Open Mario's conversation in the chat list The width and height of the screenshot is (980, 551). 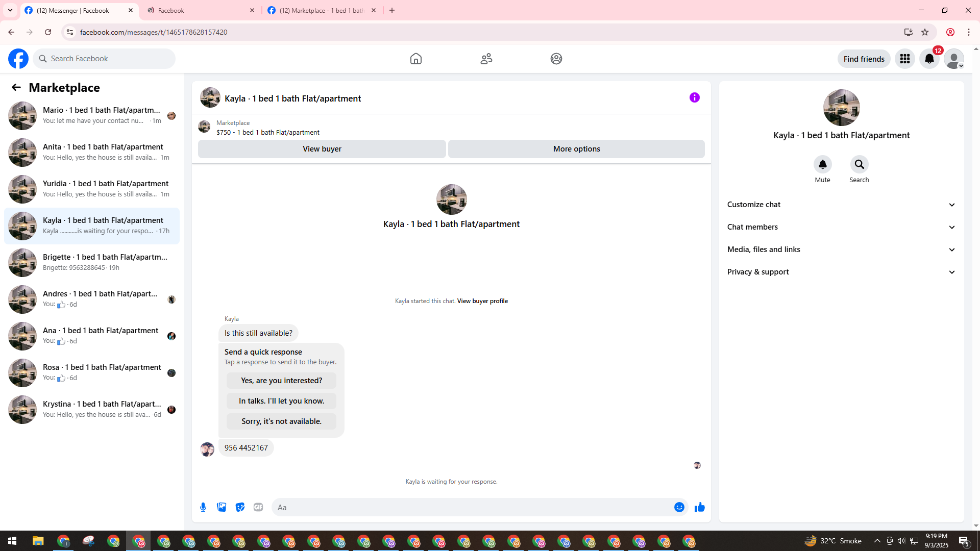click(92, 116)
